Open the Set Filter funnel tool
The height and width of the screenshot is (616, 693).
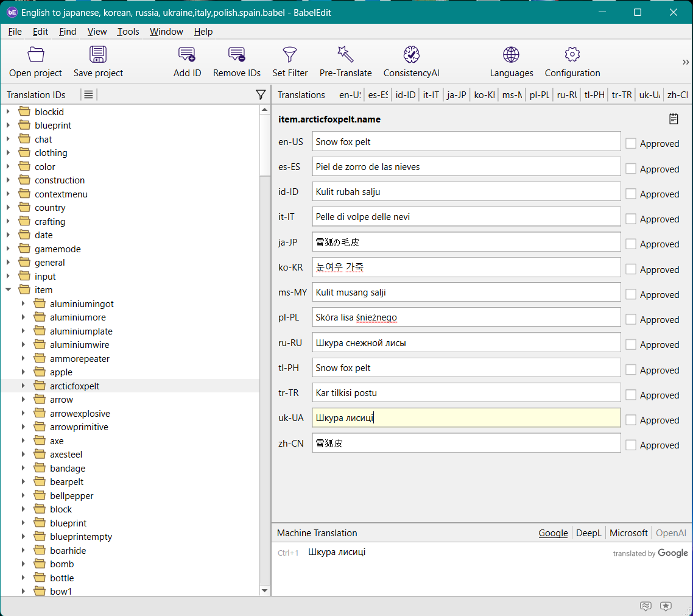(290, 55)
